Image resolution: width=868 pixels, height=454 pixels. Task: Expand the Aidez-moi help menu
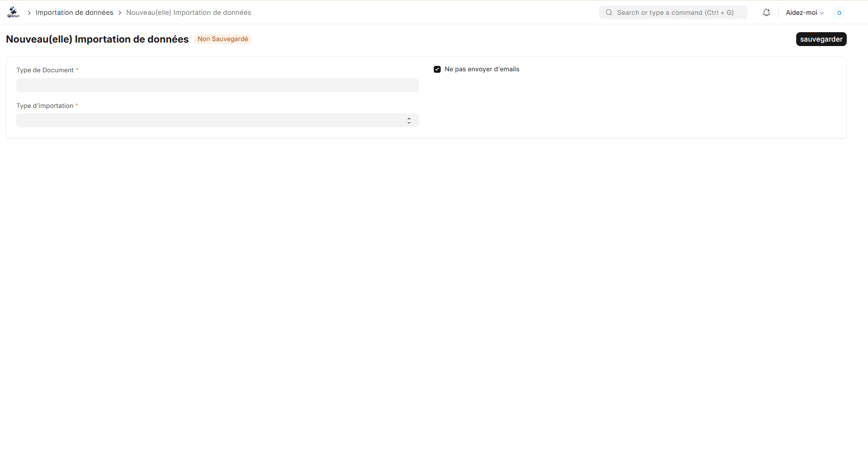click(x=805, y=12)
